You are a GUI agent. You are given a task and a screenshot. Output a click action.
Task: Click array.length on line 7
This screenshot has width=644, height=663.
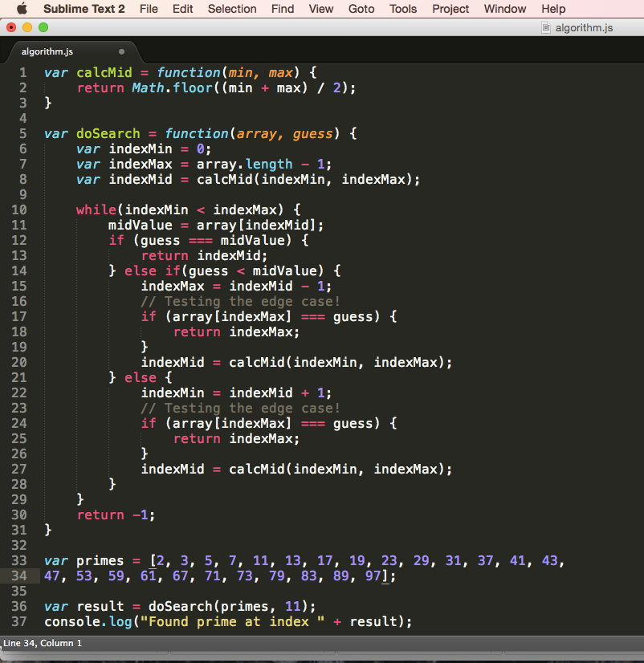(x=245, y=164)
